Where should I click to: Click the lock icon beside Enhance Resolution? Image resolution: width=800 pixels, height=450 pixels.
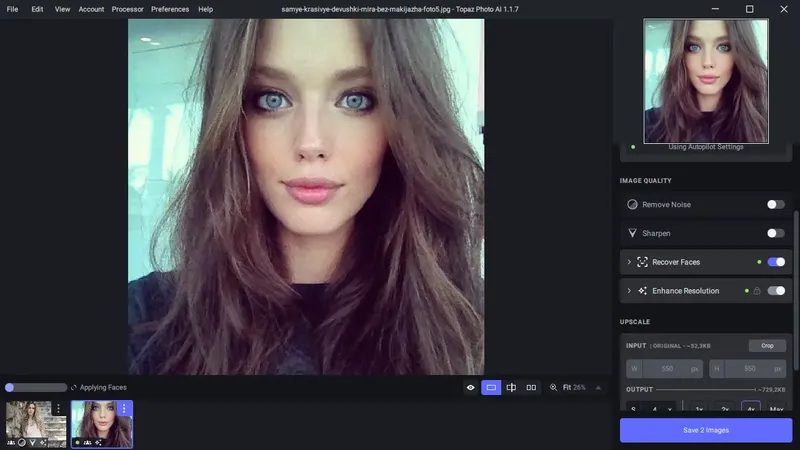(x=757, y=291)
